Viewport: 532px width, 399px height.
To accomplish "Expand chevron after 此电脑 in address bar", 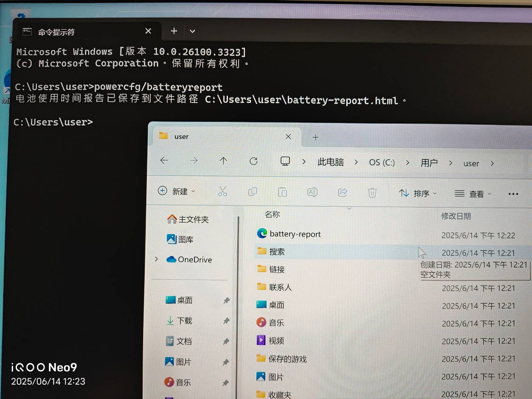I will coord(356,162).
